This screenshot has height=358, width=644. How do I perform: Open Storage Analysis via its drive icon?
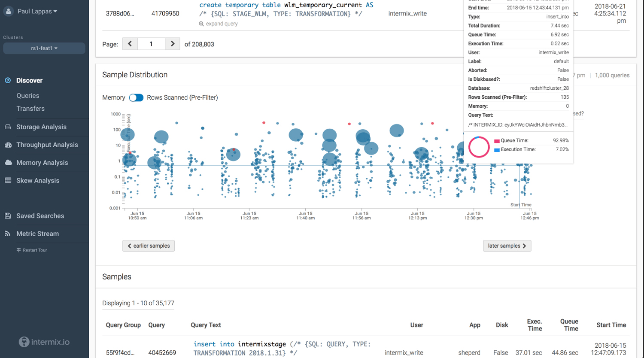8,127
